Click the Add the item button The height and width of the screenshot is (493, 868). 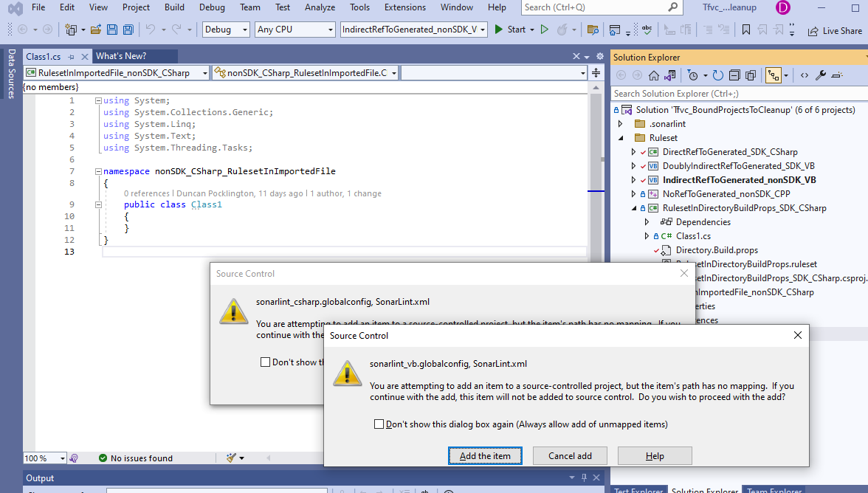tap(485, 455)
